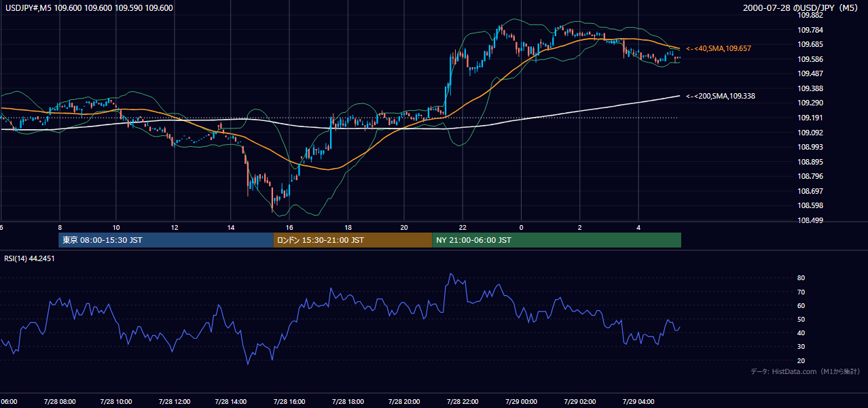Click the bottom date label 7/28 20:00
The height and width of the screenshot is (408, 868).
pyautogui.click(x=404, y=402)
